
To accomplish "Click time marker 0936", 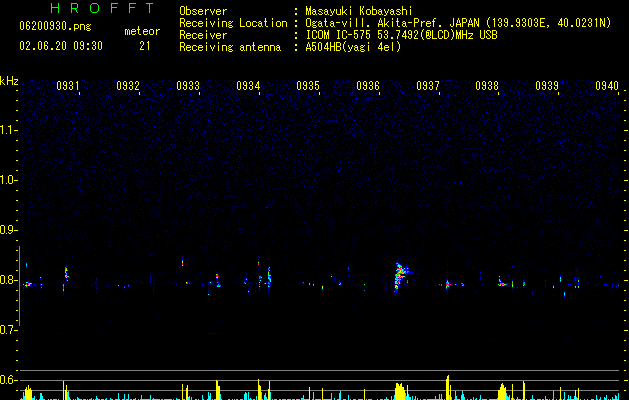I will 368,86.
